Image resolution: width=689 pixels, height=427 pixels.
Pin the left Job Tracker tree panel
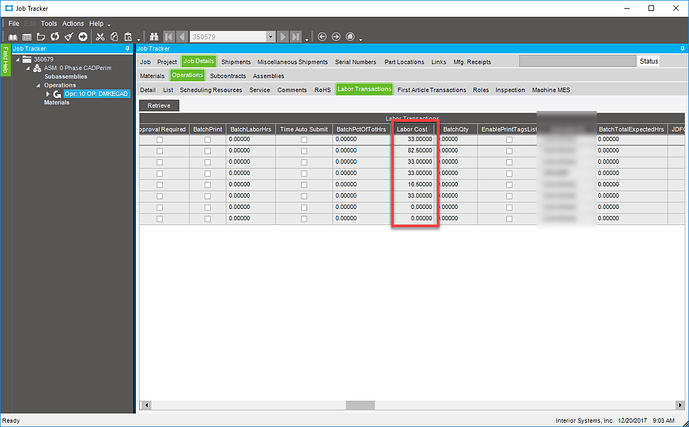pos(127,48)
